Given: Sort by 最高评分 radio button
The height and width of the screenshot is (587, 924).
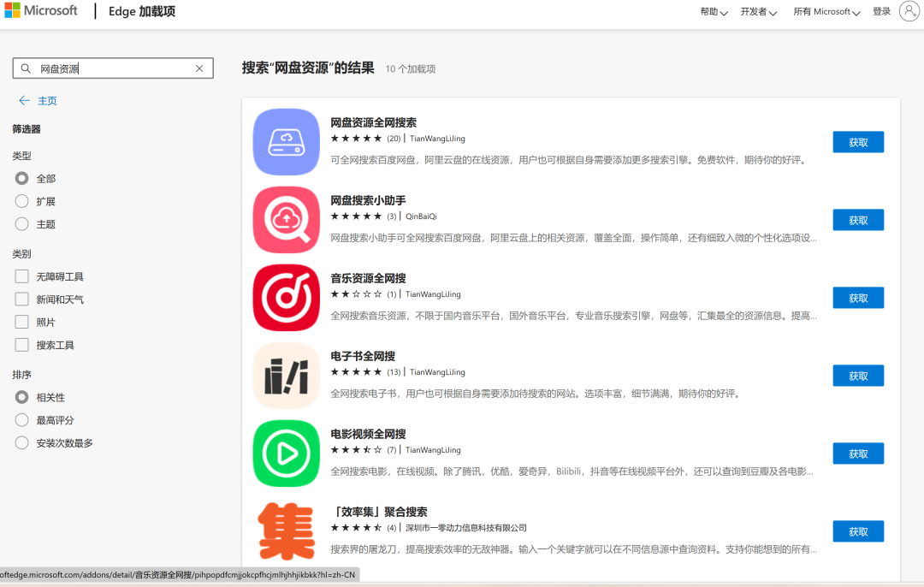Looking at the screenshot, I should [21, 420].
